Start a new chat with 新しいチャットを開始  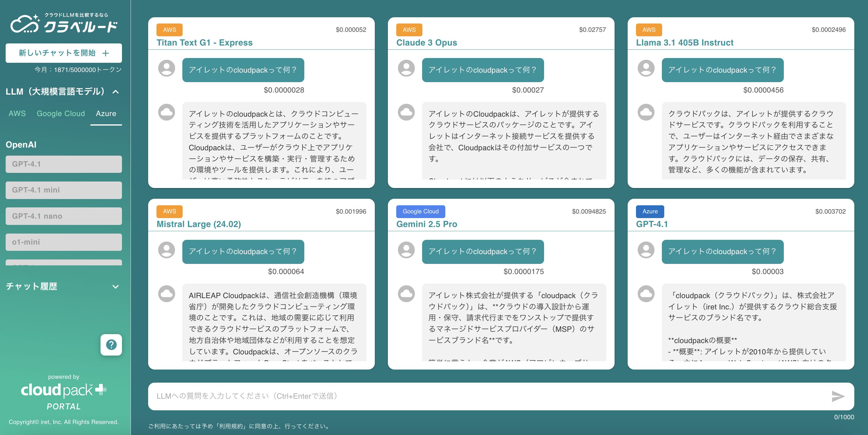point(64,53)
